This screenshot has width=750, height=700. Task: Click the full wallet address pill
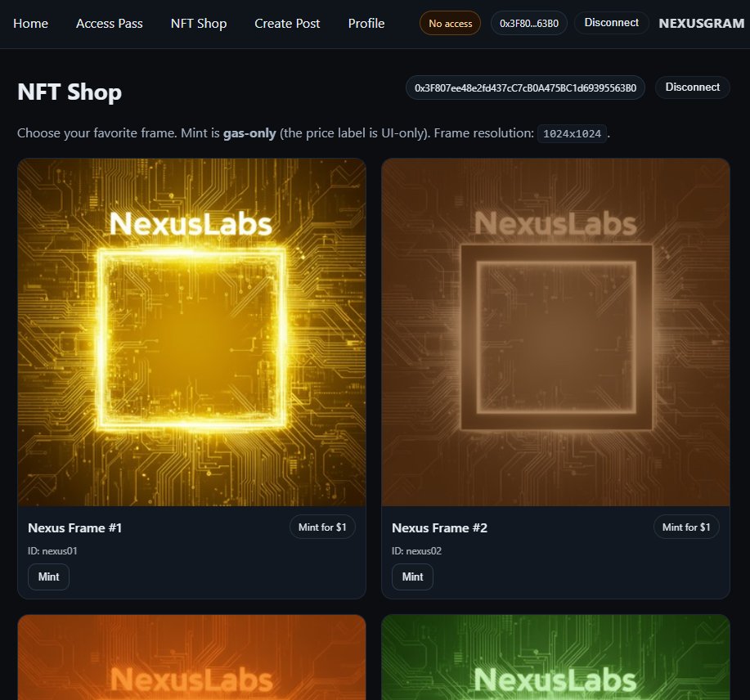tap(525, 87)
